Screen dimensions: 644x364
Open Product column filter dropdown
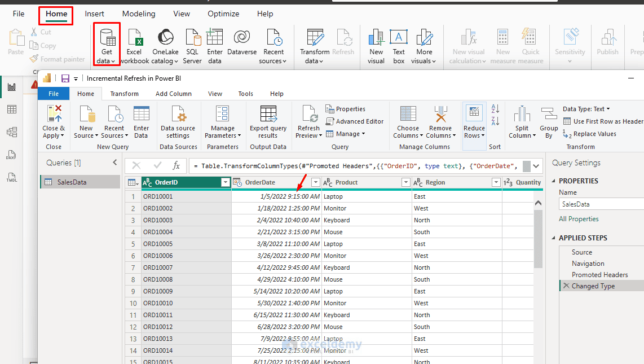tap(406, 182)
